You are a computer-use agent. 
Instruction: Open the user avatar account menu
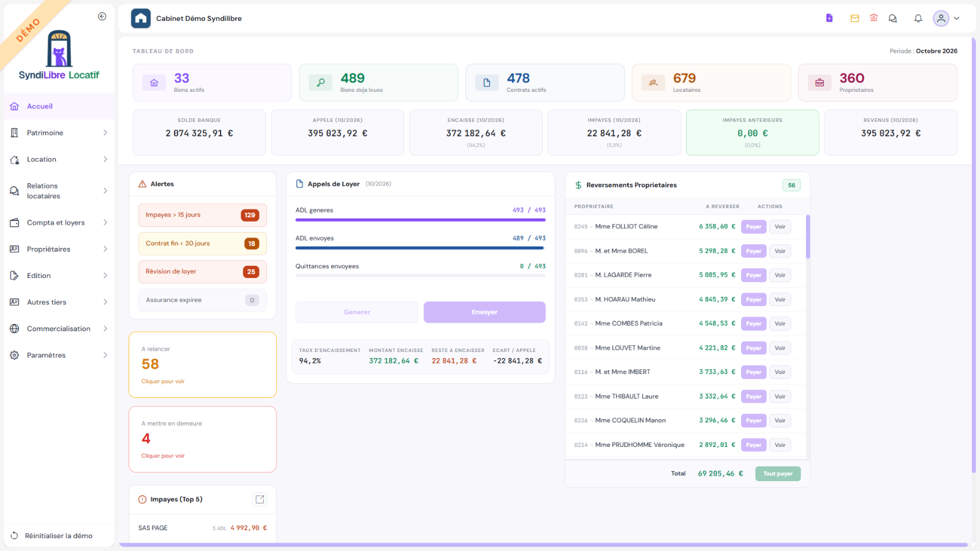pos(946,18)
